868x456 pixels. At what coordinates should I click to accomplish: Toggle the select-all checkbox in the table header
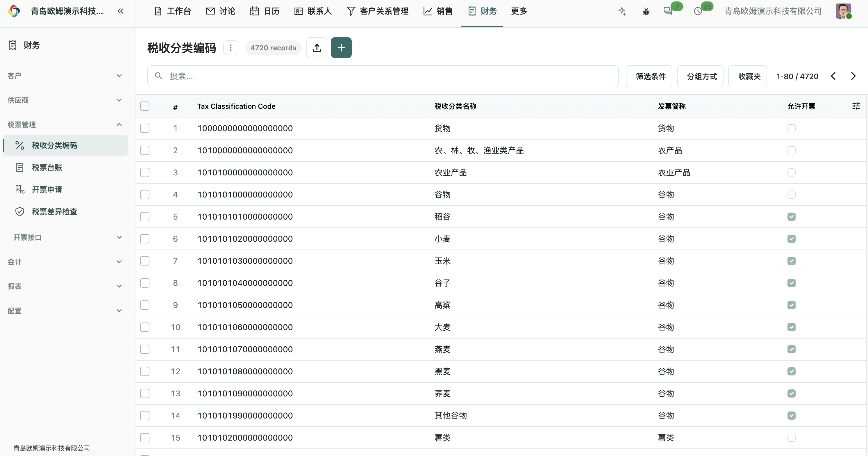pyautogui.click(x=144, y=106)
